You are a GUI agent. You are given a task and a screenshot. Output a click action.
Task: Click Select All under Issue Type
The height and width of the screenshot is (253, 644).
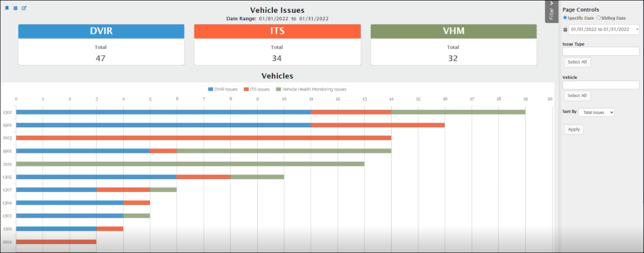[577, 62]
